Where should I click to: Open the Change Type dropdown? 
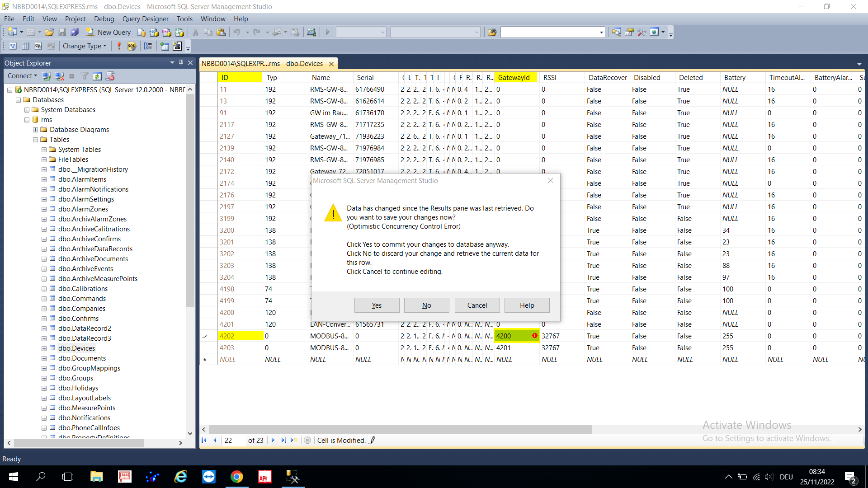(85, 46)
